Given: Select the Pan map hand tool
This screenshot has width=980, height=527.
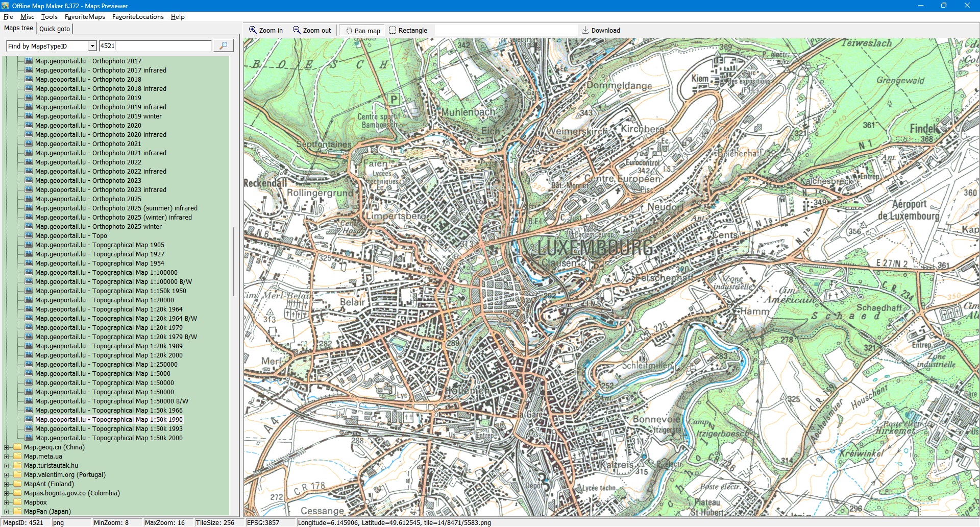Looking at the screenshot, I should [x=349, y=31].
